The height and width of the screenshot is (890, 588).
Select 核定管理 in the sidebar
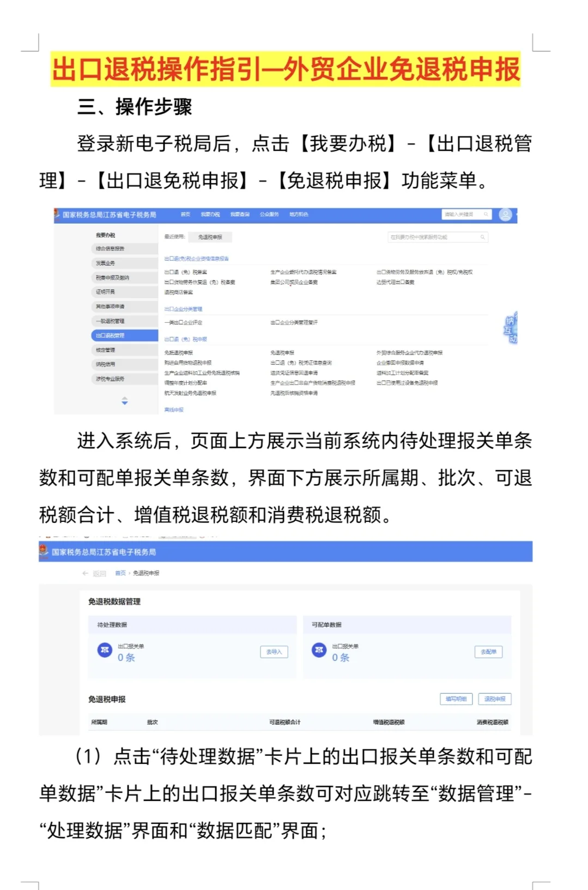[124, 350]
